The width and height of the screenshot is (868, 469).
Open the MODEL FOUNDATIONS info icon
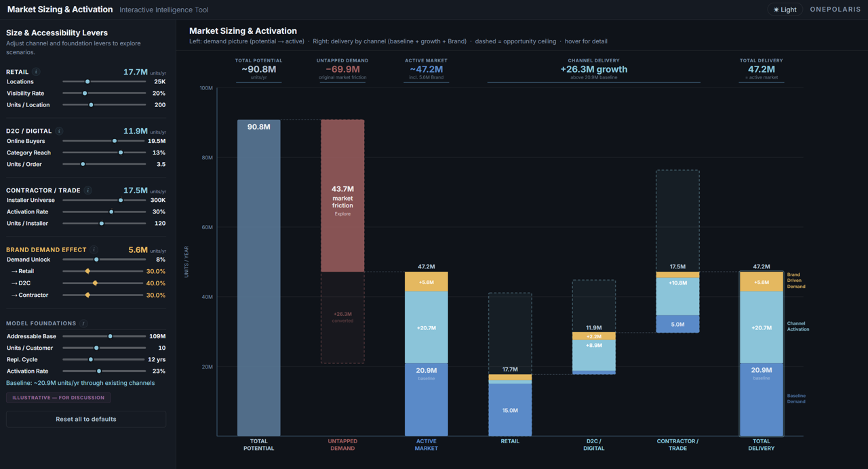tap(83, 323)
